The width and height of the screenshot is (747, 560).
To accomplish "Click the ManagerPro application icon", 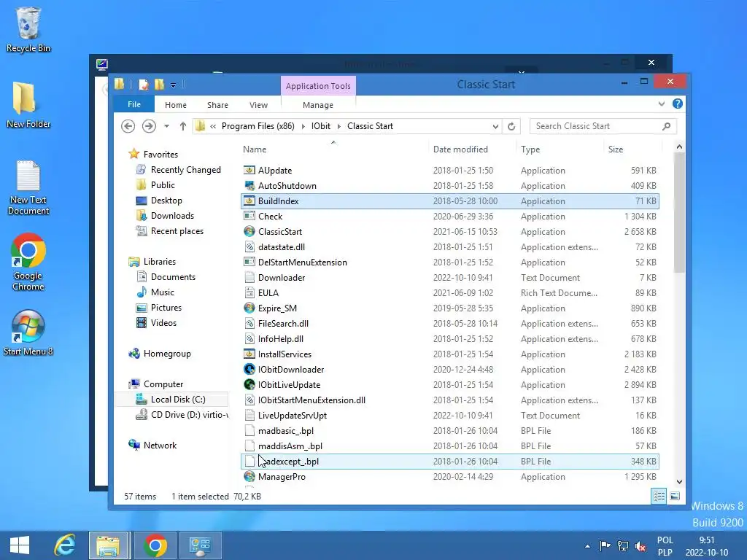I will (x=249, y=476).
